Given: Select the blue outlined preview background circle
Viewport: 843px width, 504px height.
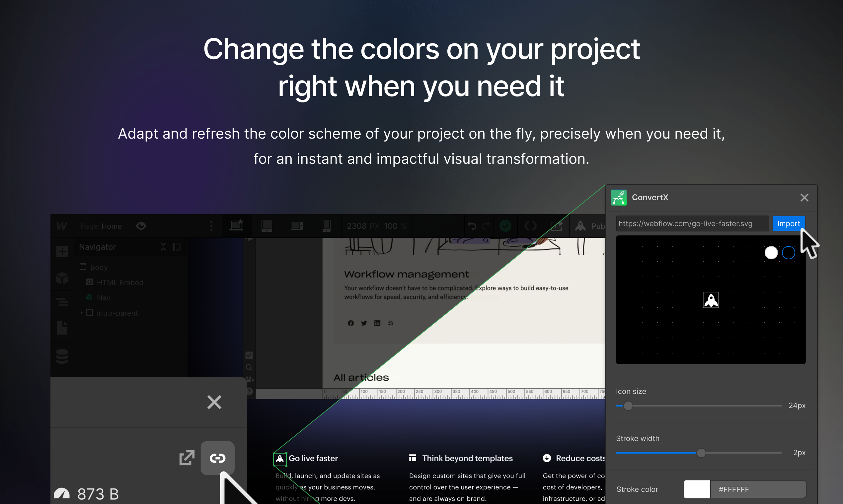Looking at the screenshot, I should pos(789,253).
